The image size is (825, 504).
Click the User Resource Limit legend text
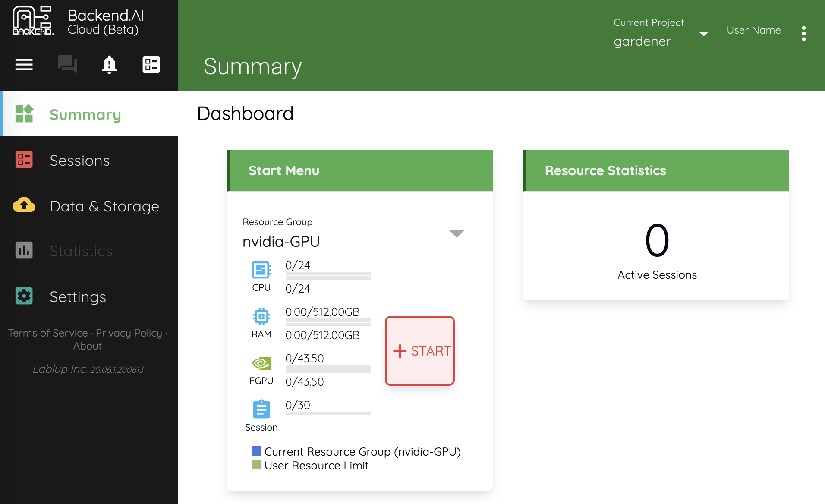click(316, 466)
